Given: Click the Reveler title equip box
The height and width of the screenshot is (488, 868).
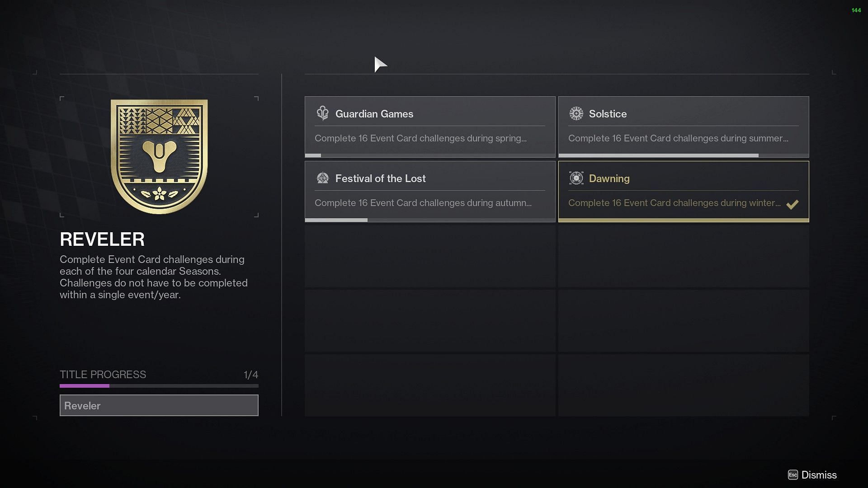Looking at the screenshot, I should (159, 405).
